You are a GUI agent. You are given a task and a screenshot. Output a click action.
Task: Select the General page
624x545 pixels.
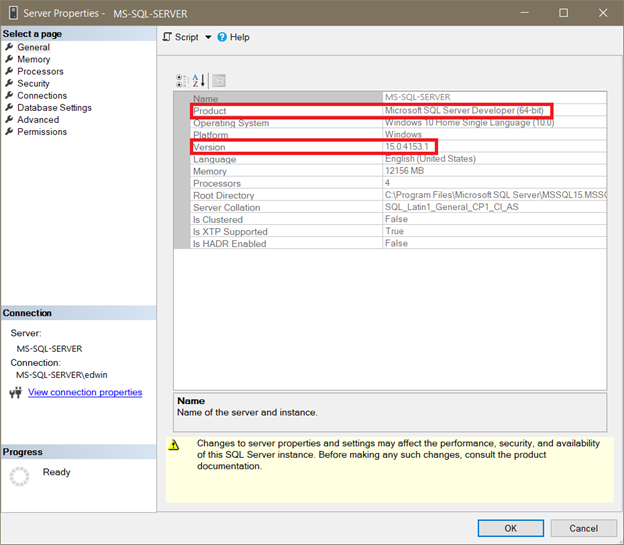[x=33, y=47]
